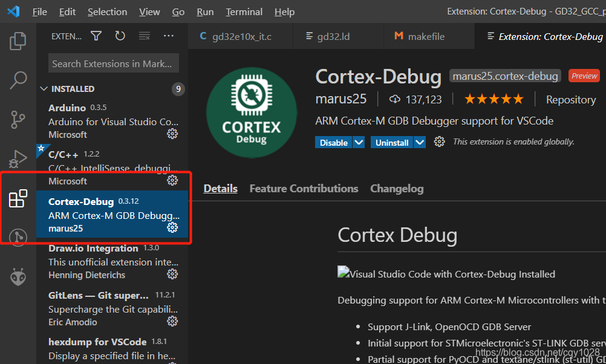
Task: Click the Cortex Debug extension logo
Action: (252, 112)
